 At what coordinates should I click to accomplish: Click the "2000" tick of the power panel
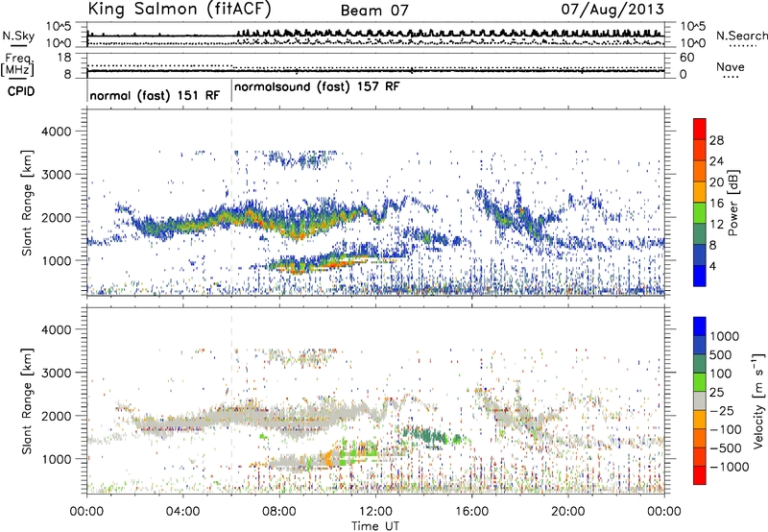click(x=56, y=217)
